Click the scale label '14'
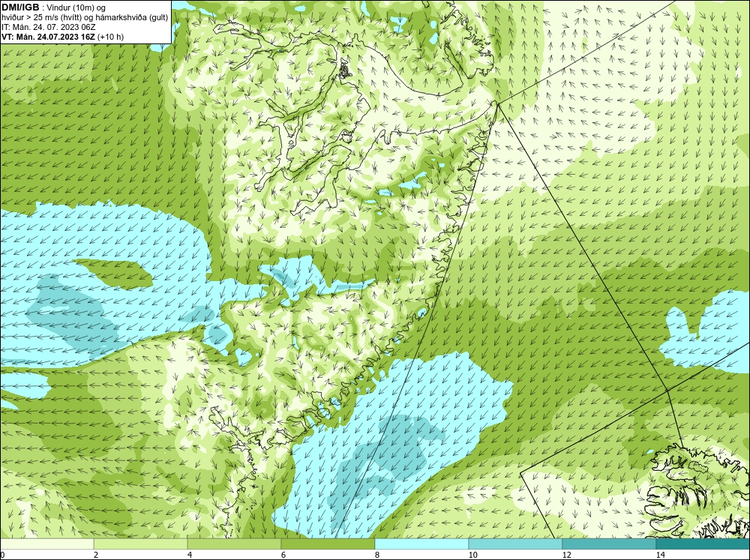The image size is (750, 560). click(x=660, y=555)
